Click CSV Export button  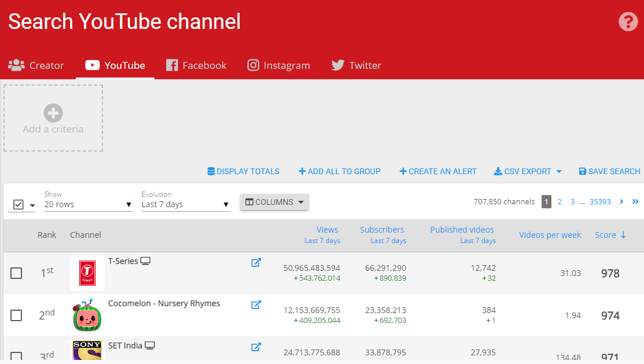[522, 171]
